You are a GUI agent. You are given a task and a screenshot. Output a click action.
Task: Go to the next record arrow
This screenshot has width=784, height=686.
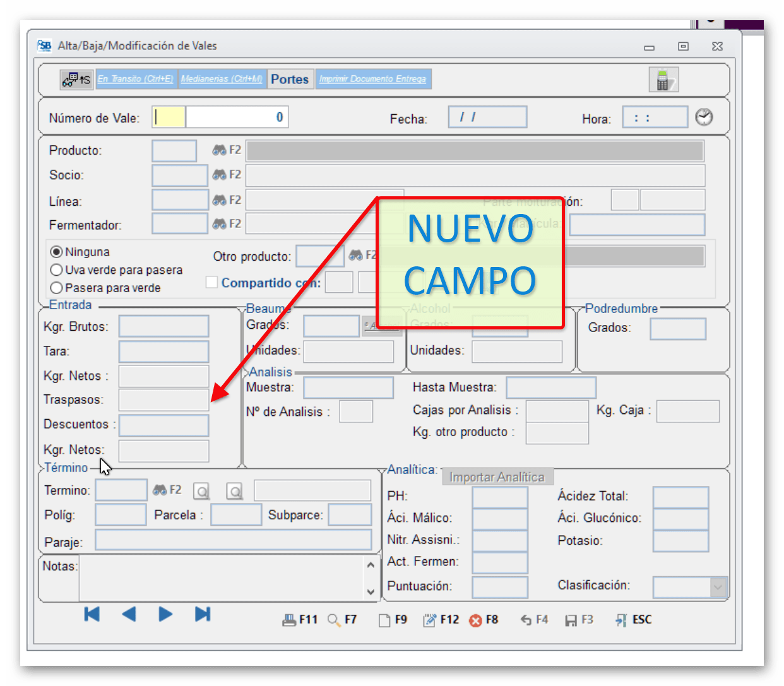tap(165, 614)
